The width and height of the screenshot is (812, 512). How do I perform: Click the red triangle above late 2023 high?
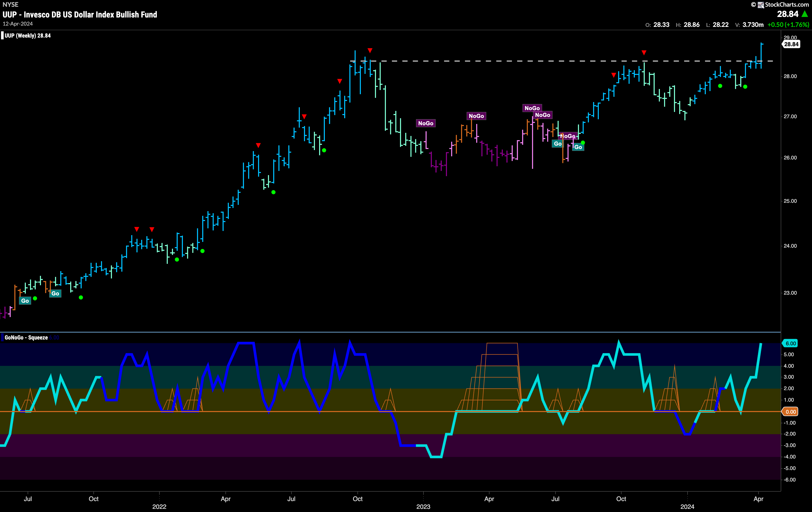pos(644,53)
